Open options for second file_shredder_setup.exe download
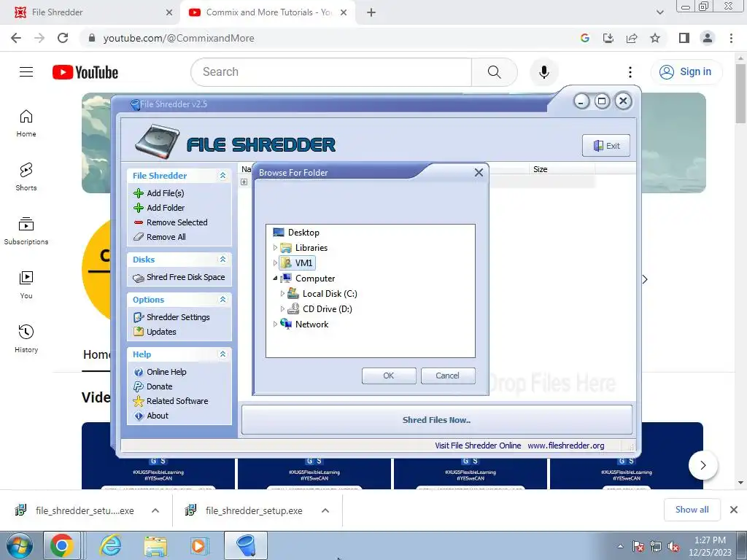 (x=325, y=510)
